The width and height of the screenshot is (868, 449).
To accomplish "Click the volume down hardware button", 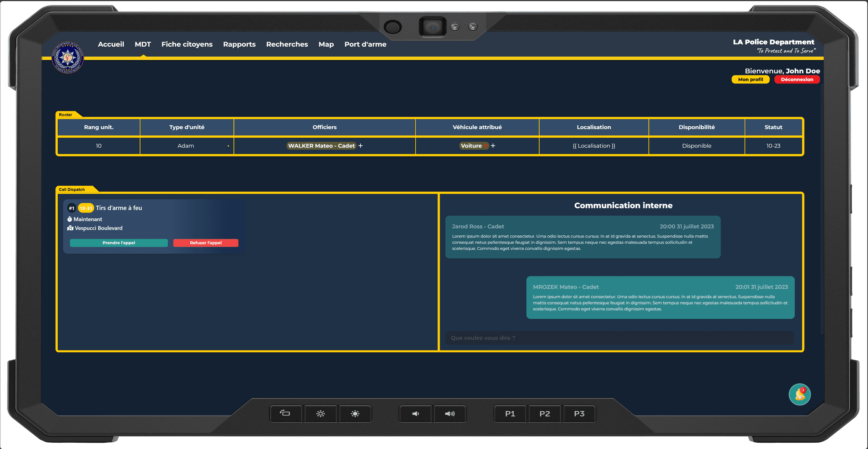I will point(415,413).
